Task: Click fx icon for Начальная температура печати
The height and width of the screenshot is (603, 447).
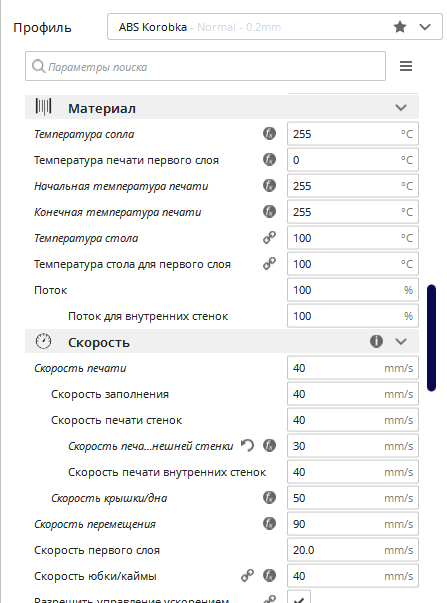Action: click(269, 185)
